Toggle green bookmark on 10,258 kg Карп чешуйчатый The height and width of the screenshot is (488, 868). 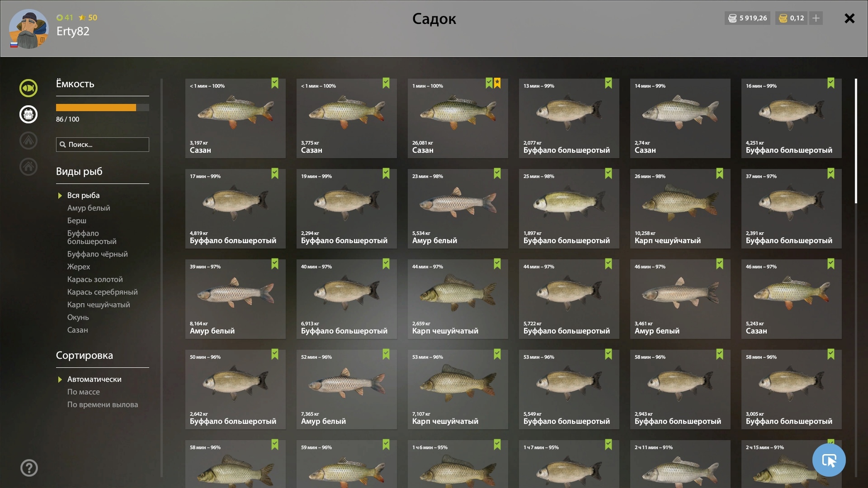coord(720,174)
